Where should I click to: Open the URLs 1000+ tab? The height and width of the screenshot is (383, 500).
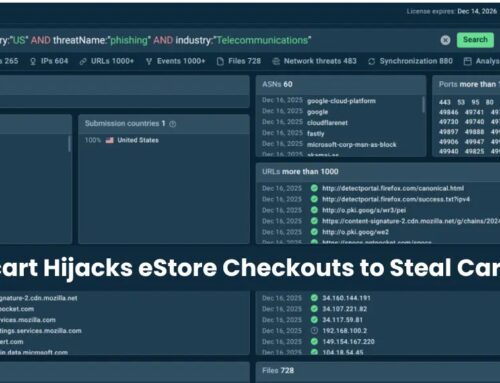107,61
